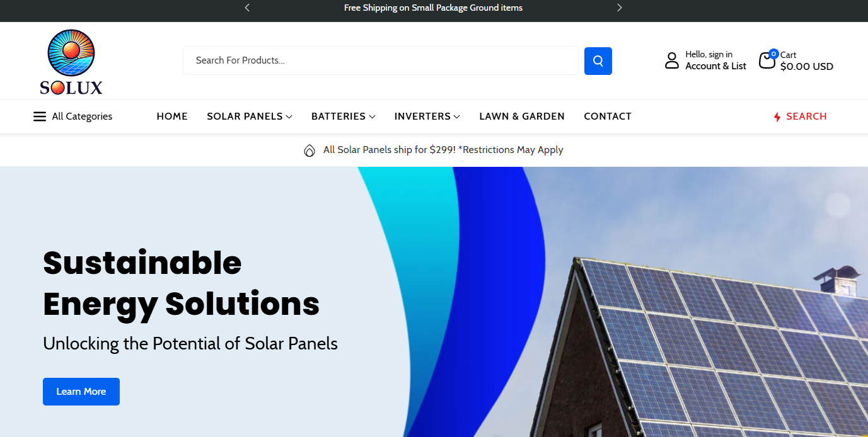Screen dimensions: 868x437
Task: Focus the Search For Products field
Action: click(x=380, y=60)
